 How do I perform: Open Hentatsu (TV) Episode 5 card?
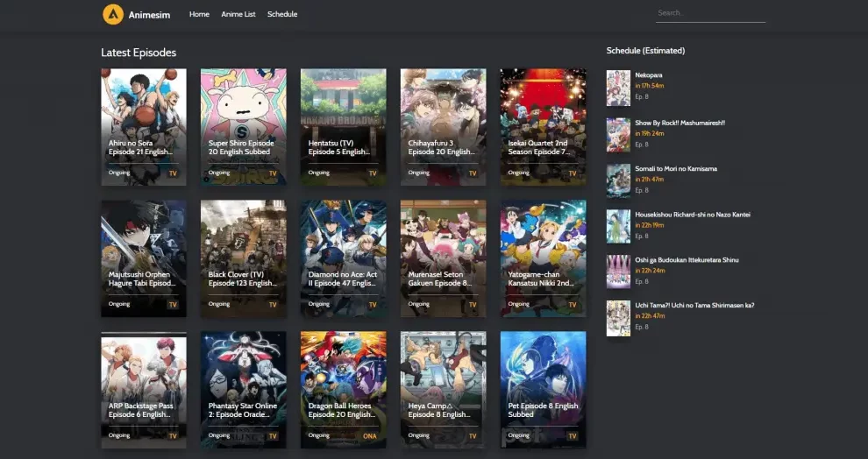pos(343,127)
